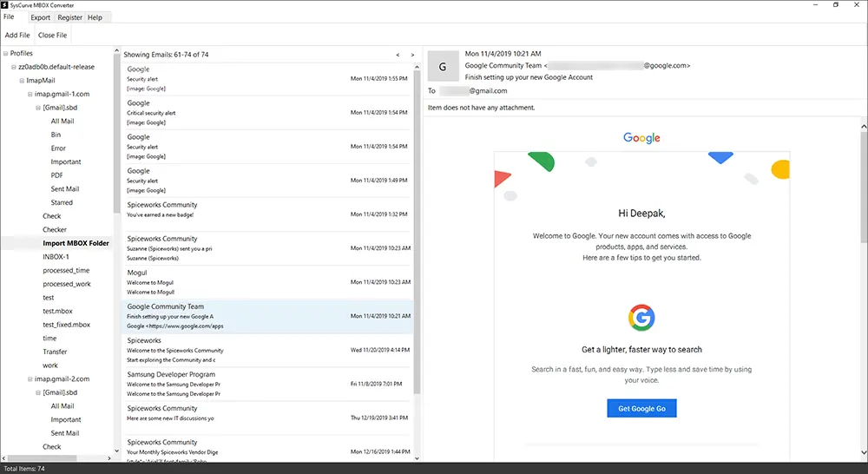Select the INBOX-1 folder
Screen dimensions: 868x474
click(x=56, y=257)
